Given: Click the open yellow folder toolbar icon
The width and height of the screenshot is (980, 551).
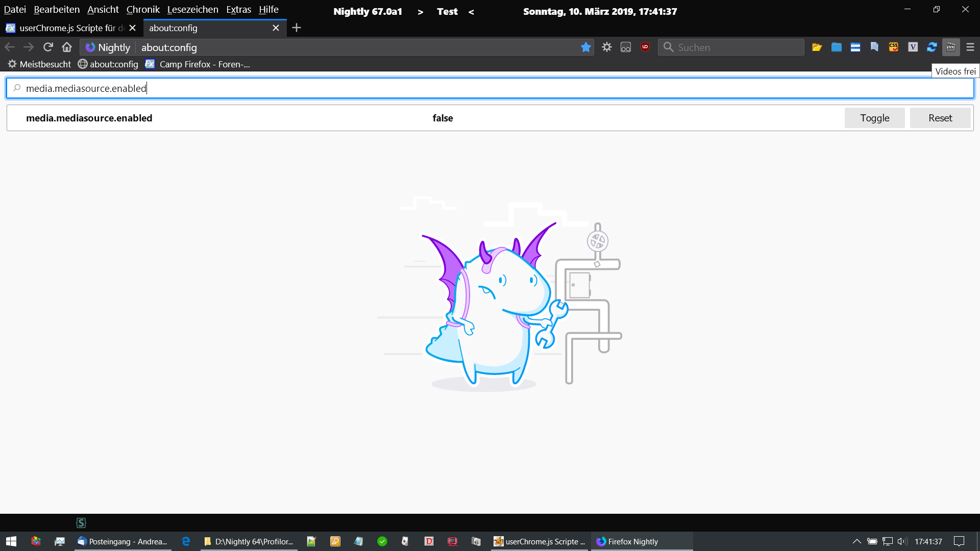Looking at the screenshot, I should click(x=817, y=47).
